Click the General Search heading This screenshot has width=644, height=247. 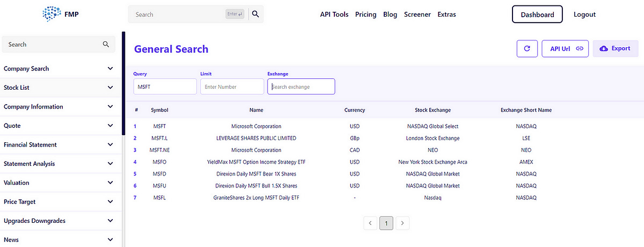point(171,49)
